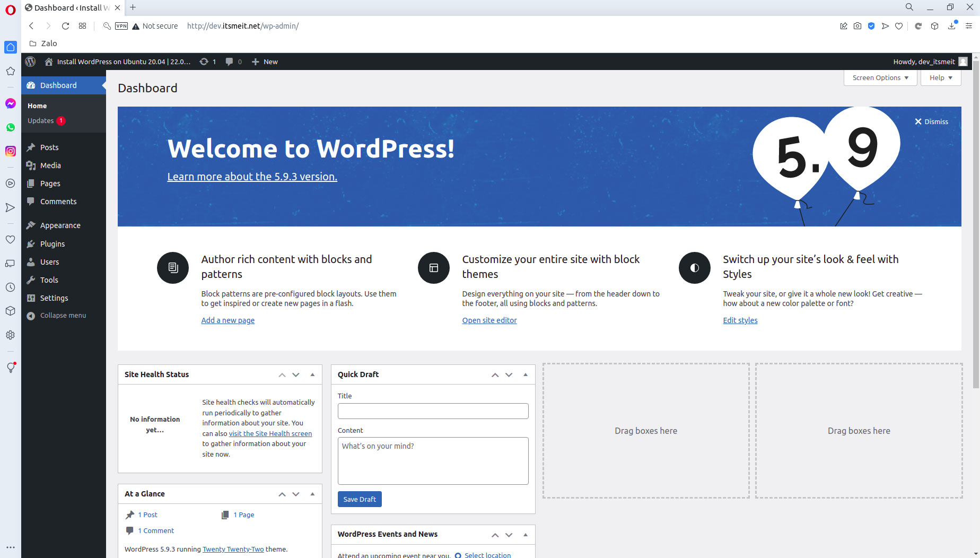Click New content plus in admin bar

pyautogui.click(x=265, y=62)
